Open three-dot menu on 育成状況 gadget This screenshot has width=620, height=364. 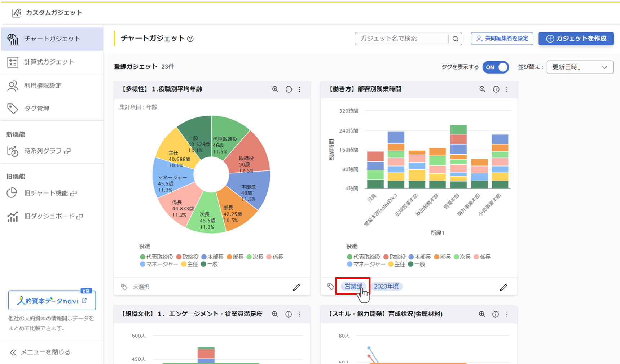[506, 314]
